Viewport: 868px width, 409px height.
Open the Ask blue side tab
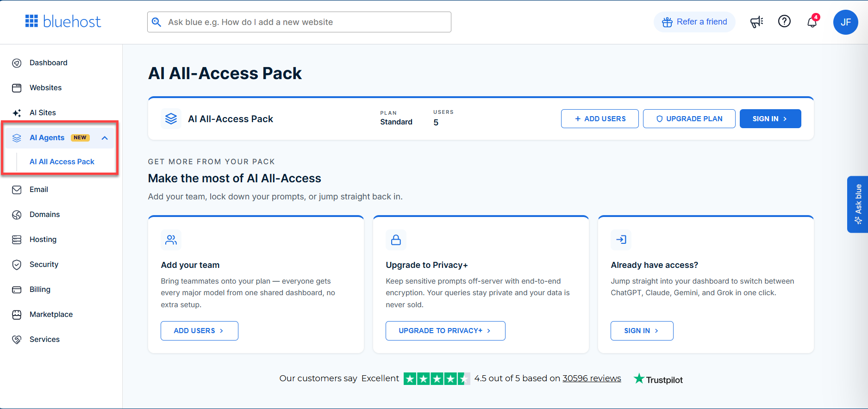tap(857, 204)
